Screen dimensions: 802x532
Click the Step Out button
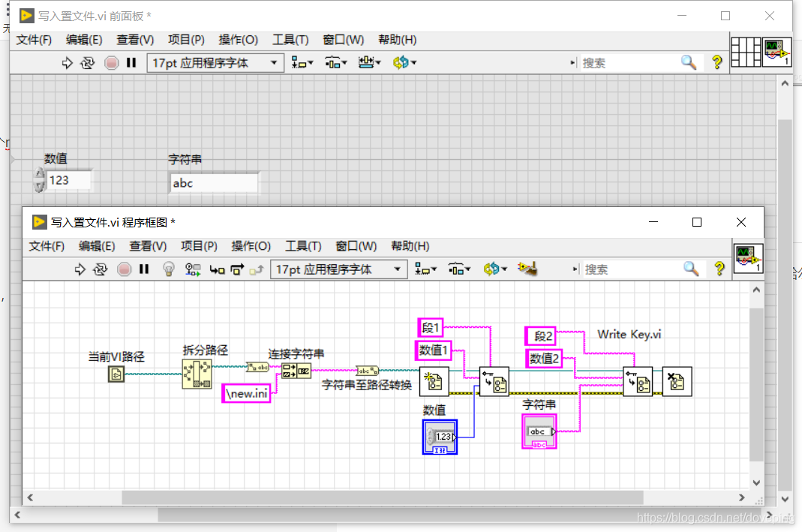click(257, 269)
